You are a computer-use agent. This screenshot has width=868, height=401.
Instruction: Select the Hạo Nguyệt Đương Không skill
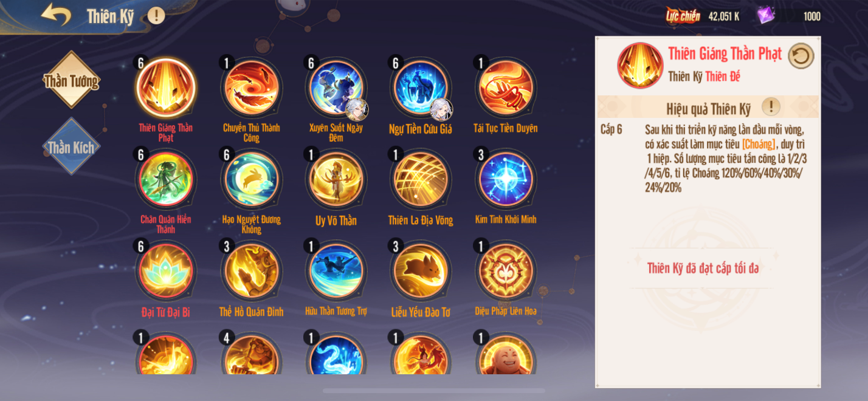[251, 179]
